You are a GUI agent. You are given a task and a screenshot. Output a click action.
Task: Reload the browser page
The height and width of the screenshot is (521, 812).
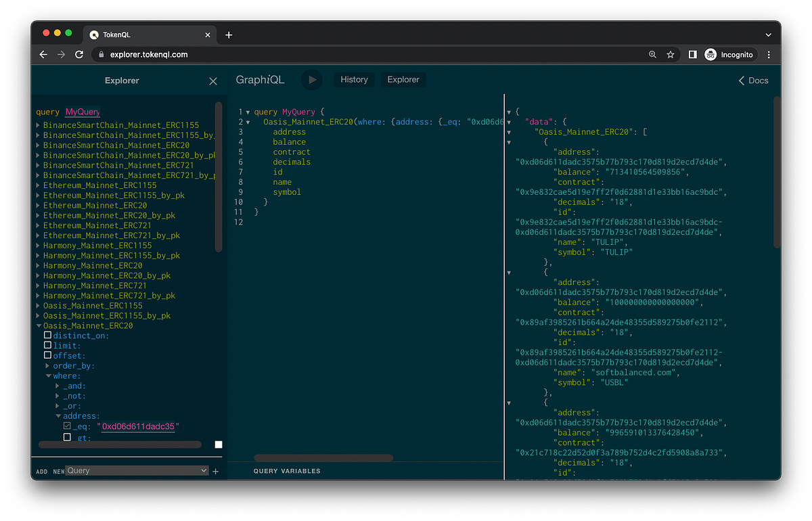point(79,55)
